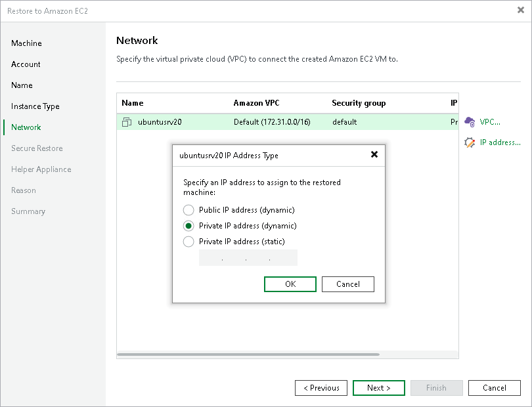Go to the Machine step

[26, 43]
